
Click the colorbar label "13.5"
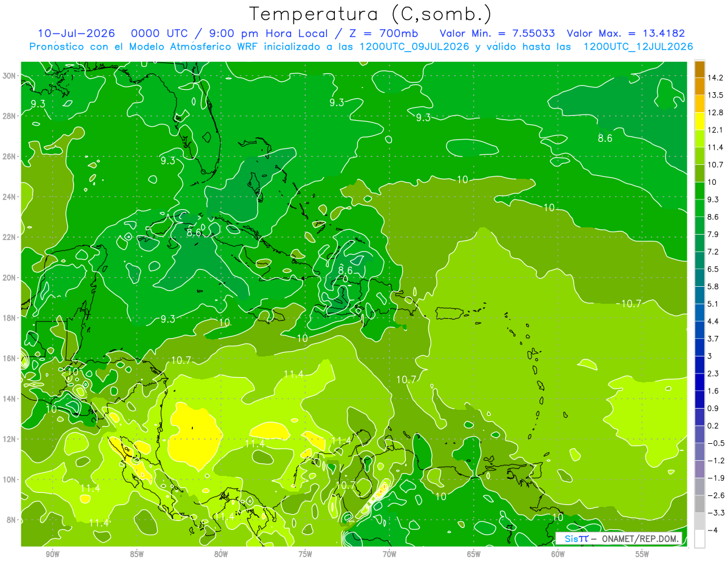[716, 95]
